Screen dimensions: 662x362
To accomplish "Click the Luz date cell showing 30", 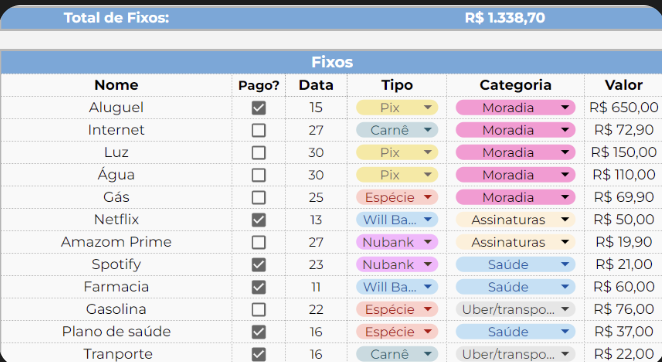I will point(316,152).
